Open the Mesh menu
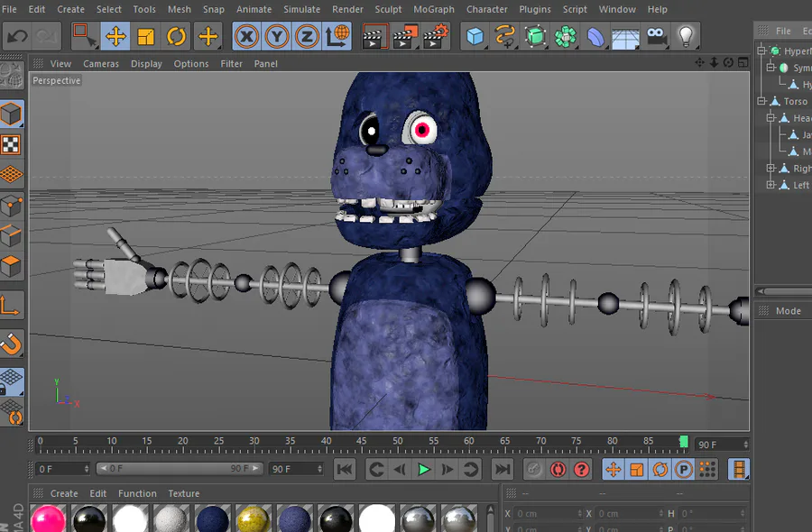Viewport: 812px width, 532px height. coord(180,9)
